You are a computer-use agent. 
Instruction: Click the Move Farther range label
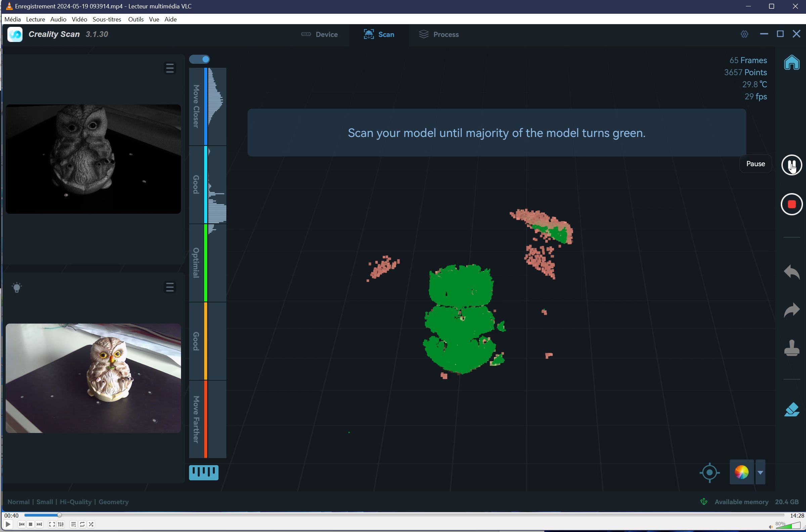pos(196,419)
